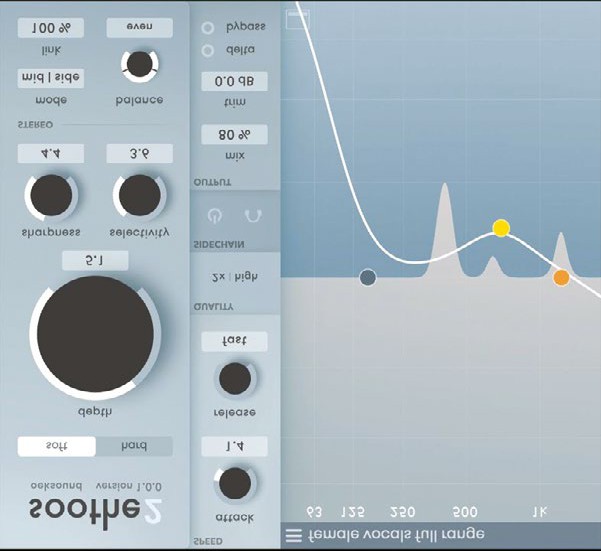Click the fast release value box
This screenshot has height=551, width=601.
[x=234, y=341]
